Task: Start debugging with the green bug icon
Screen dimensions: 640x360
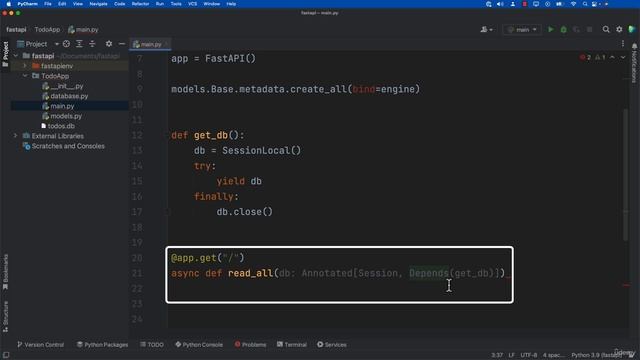Action: [564, 29]
